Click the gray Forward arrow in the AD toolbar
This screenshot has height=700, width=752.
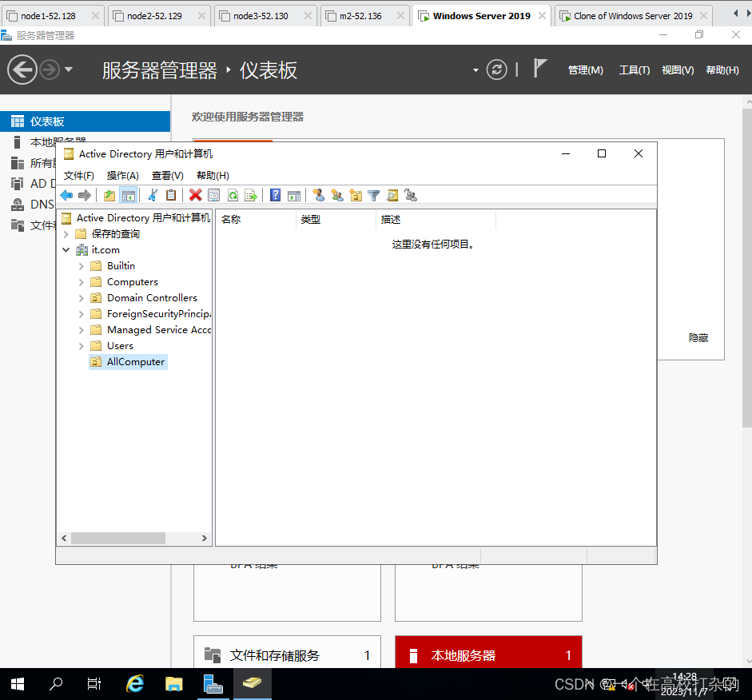85,195
